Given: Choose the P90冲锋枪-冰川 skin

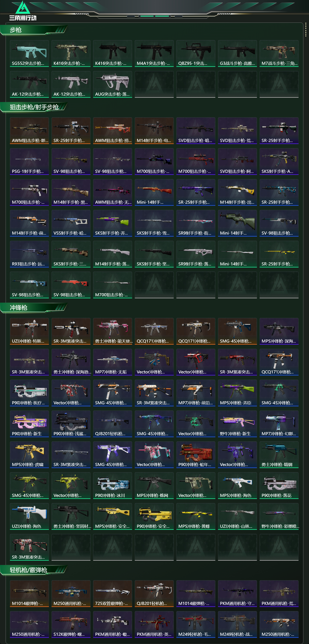Looking at the screenshot, I should tap(113, 486).
